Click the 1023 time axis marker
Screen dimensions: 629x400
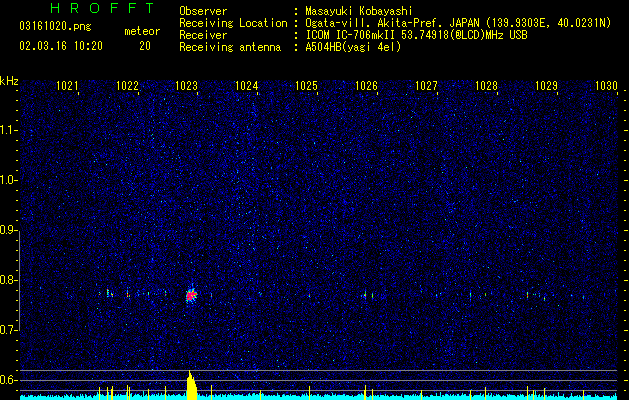tap(187, 86)
